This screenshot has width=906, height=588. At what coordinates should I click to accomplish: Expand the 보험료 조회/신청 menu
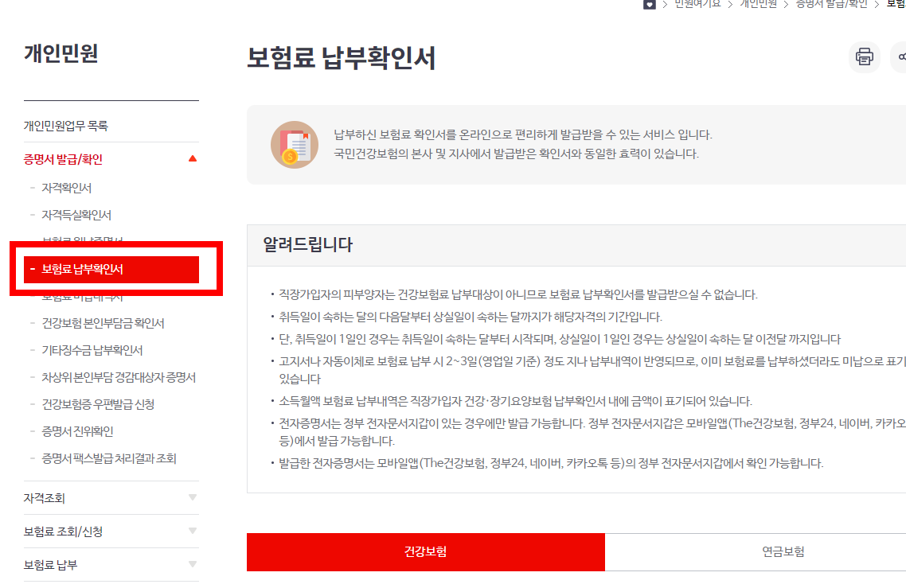coord(111,531)
